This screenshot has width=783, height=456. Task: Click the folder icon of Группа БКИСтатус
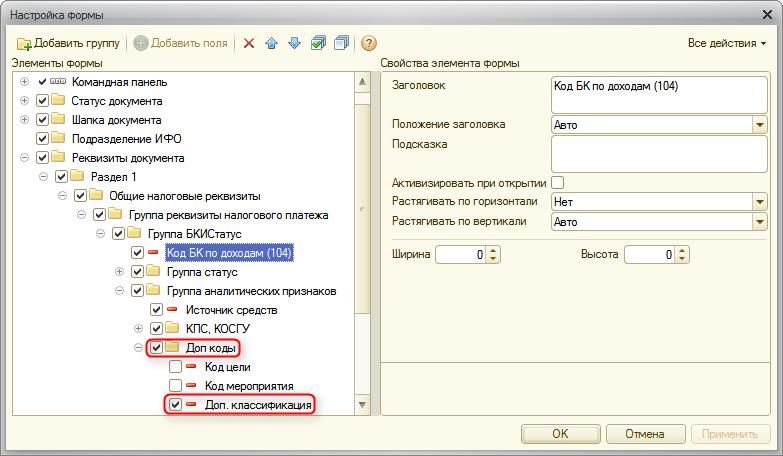tap(134, 233)
